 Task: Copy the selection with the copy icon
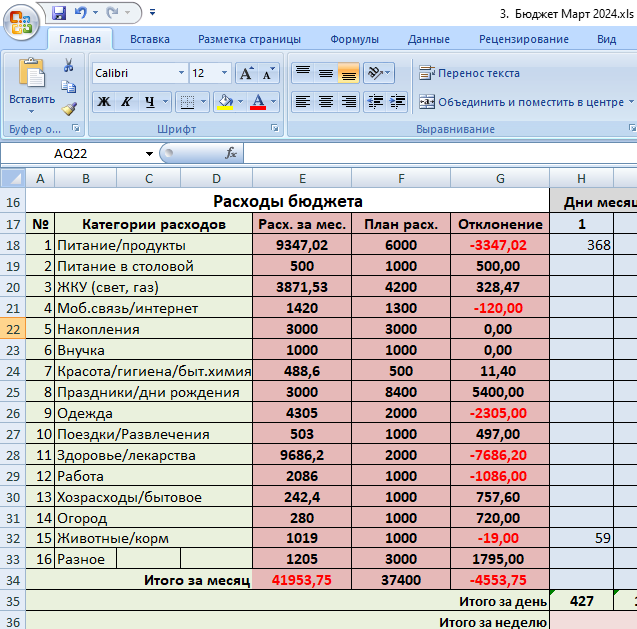(68, 87)
